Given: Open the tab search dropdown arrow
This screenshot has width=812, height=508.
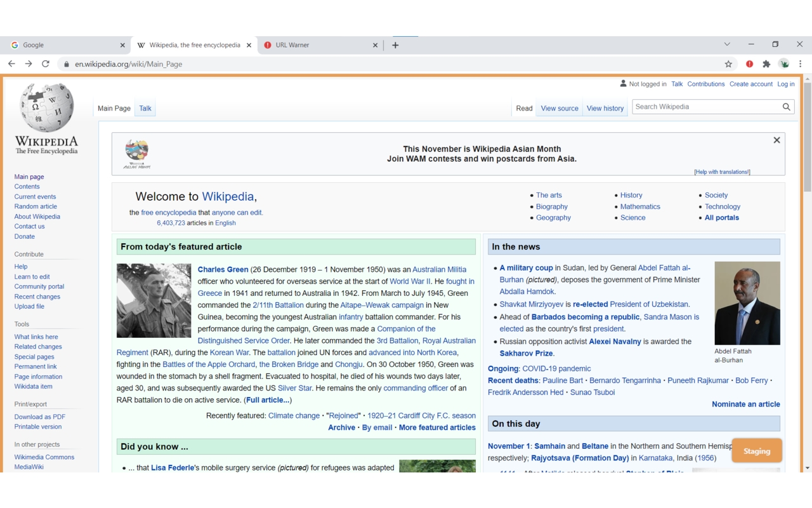Looking at the screenshot, I should click(x=727, y=44).
